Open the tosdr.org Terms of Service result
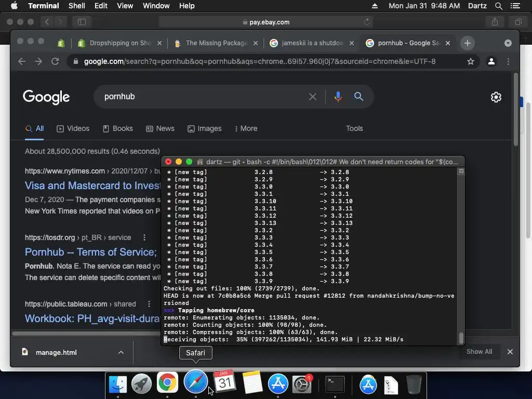 (90, 252)
